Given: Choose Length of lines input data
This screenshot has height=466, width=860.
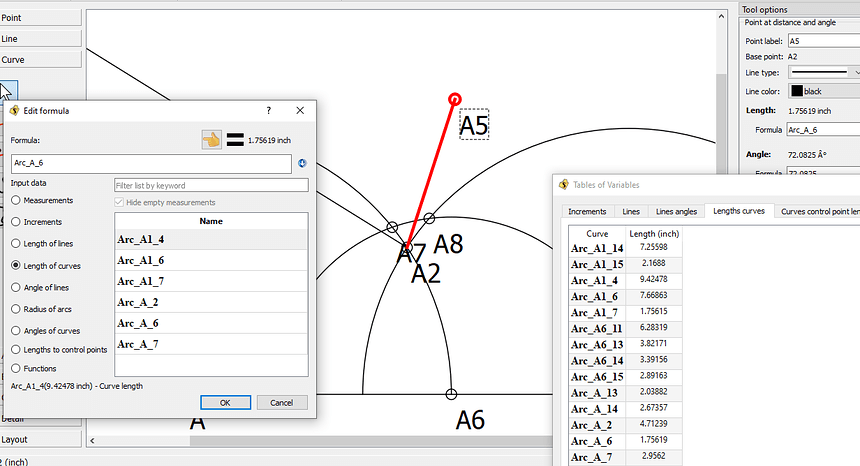Looking at the screenshot, I should coord(16,243).
